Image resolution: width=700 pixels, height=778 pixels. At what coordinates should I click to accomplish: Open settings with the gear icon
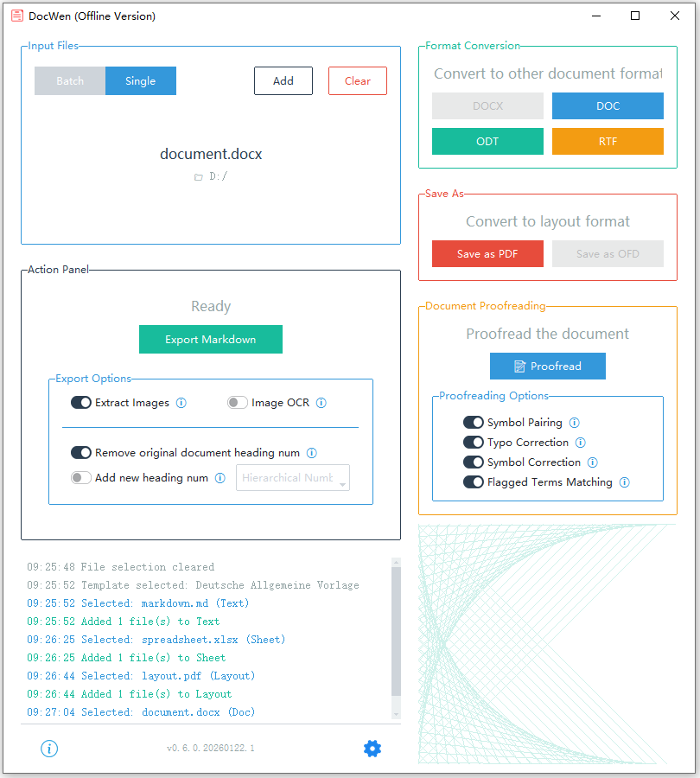point(372,749)
